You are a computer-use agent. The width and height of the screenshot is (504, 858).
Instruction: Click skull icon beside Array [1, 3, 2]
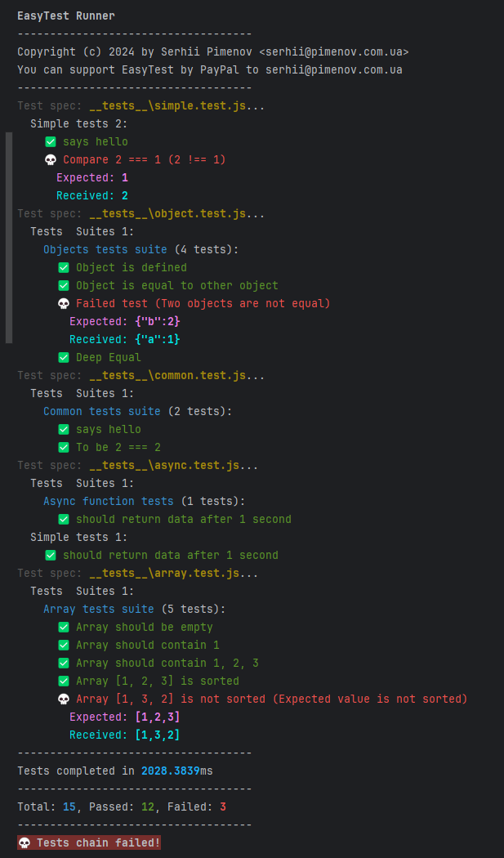pyautogui.click(x=64, y=699)
